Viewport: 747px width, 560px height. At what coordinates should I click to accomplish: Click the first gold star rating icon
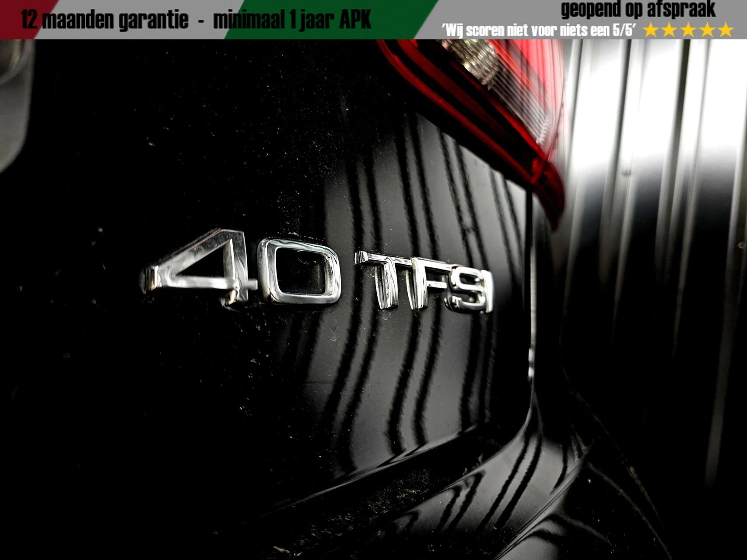coord(651,30)
